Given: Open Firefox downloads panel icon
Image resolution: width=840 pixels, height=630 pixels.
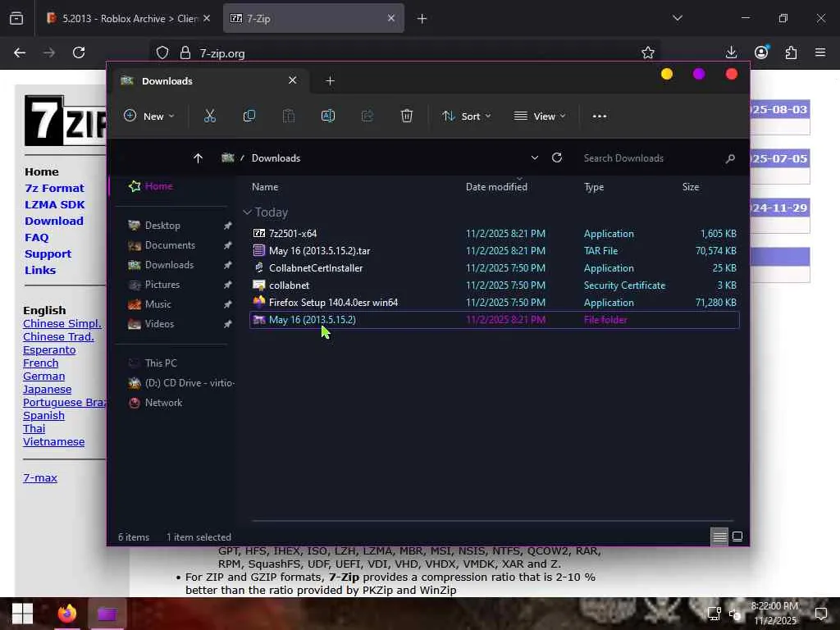Looking at the screenshot, I should 731,52.
